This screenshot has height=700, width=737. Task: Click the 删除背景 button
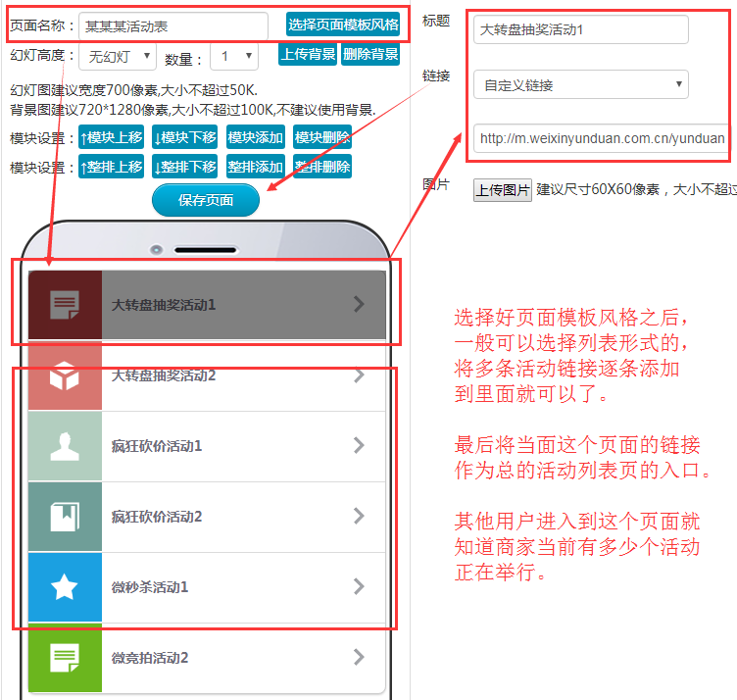click(x=370, y=54)
